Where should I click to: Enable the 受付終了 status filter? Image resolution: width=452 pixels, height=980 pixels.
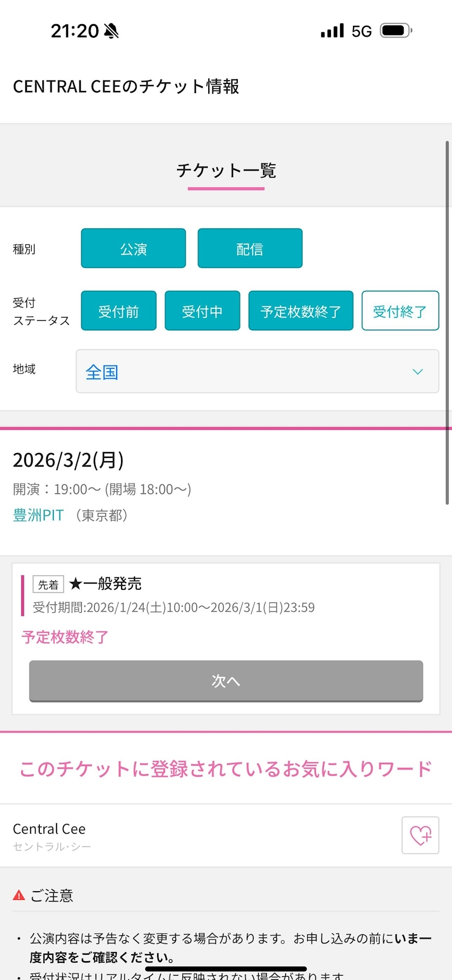pos(400,311)
